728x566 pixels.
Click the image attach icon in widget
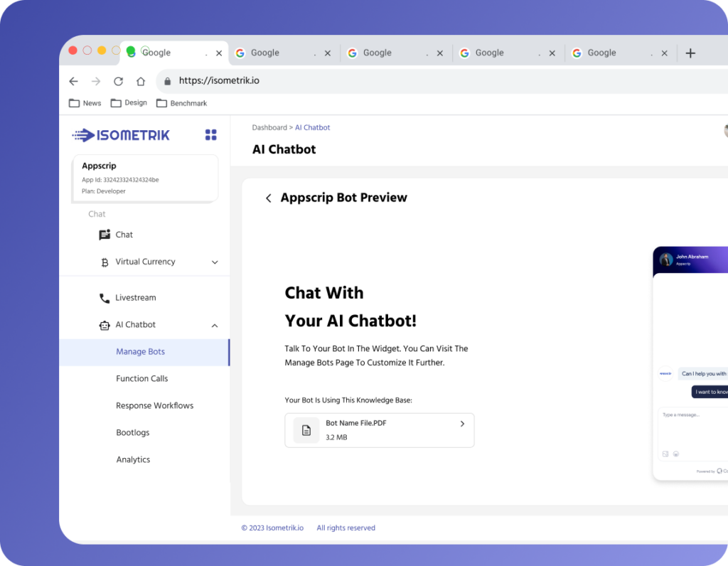click(665, 454)
